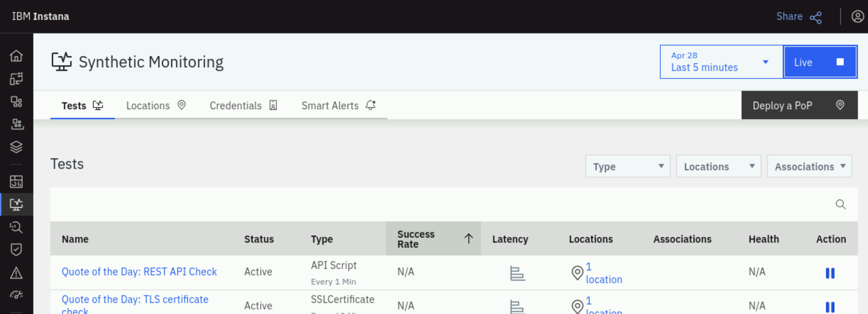Switch to the Locations tab
The image size is (868, 314).
click(156, 106)
